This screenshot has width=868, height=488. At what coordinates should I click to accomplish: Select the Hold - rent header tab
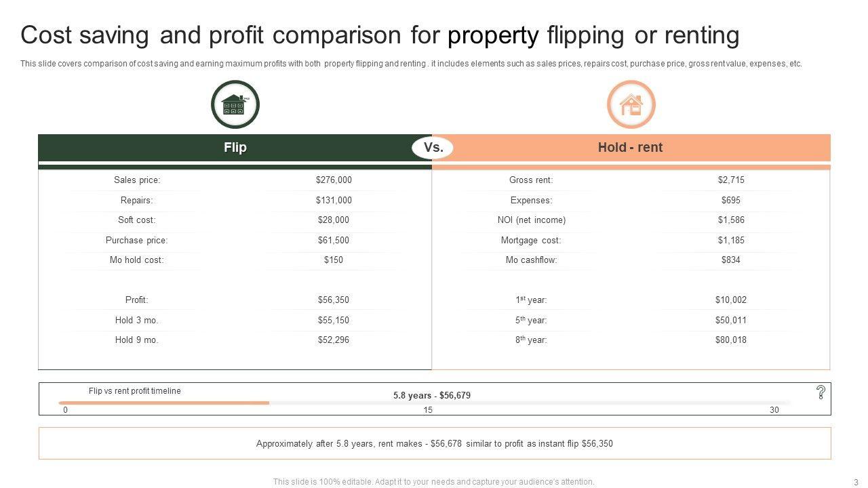click(x=630, y=148)
